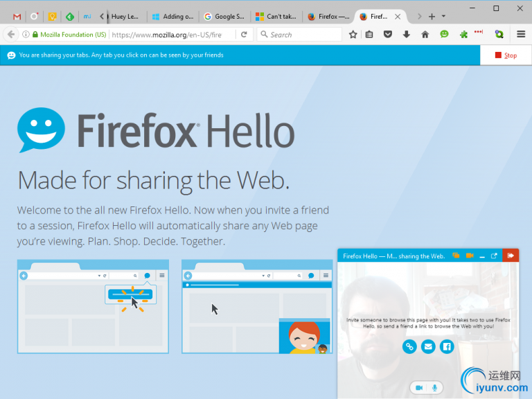Image resolution: width=532 pixels, height=399 pixels.
Task: Go back using the Back arrow button
Action: (x=11, y=34)
